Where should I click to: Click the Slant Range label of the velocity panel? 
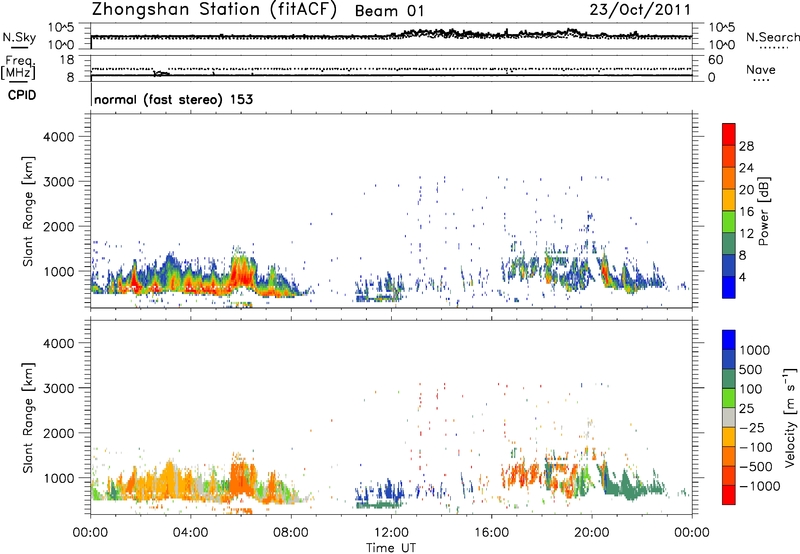[28, 417]
